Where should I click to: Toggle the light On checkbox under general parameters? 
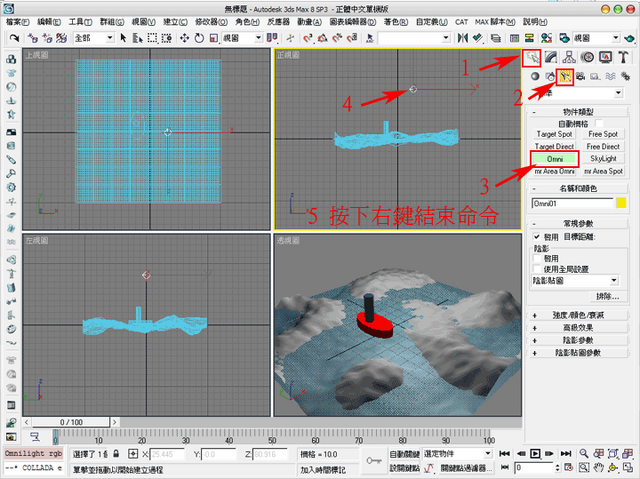tap(537, 237)
